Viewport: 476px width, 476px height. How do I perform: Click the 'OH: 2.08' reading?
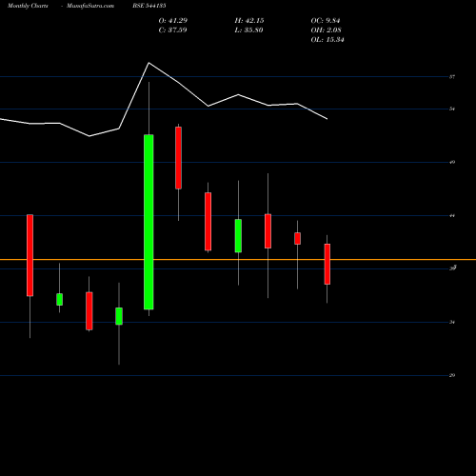point(326,30)
